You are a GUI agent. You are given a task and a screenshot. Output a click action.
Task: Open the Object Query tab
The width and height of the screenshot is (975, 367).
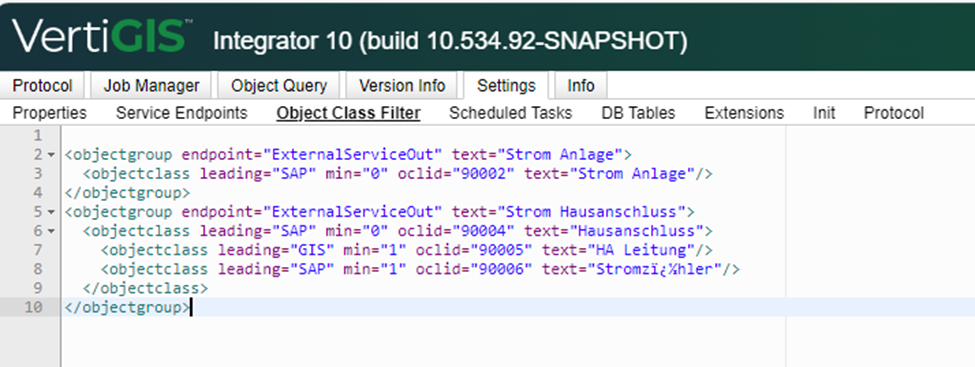pos(279,86)
